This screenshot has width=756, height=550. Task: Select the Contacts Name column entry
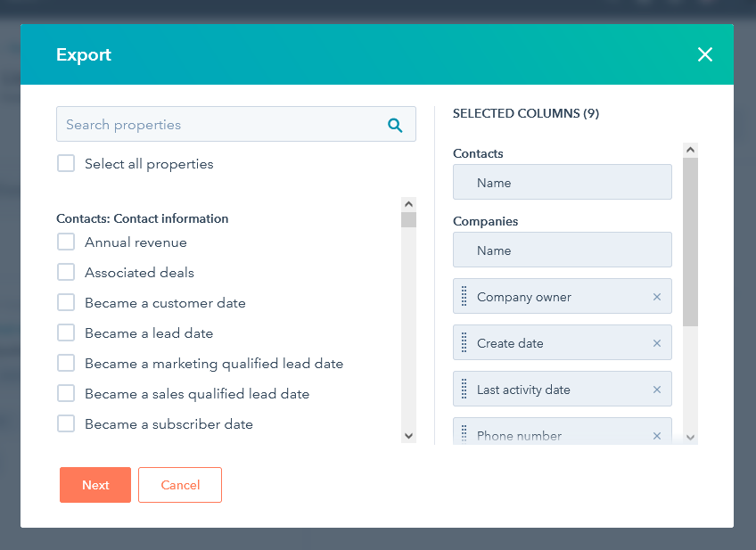tap(562, 182)
